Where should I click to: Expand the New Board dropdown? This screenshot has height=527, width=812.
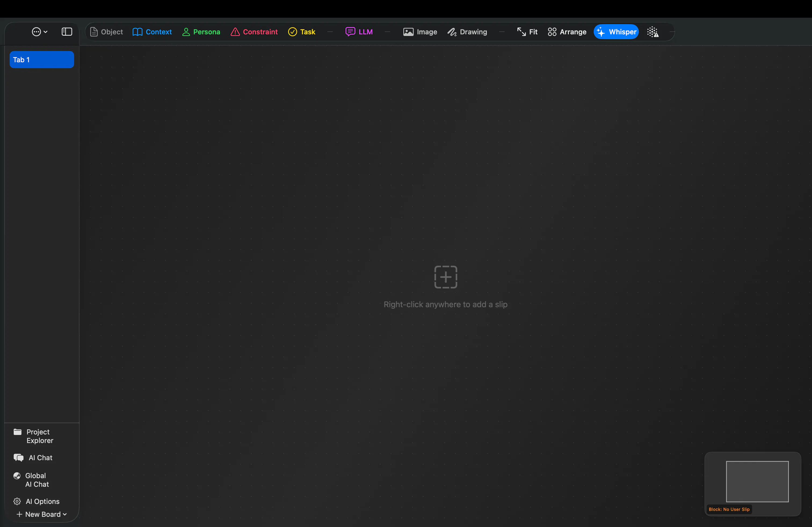(42, 514)
